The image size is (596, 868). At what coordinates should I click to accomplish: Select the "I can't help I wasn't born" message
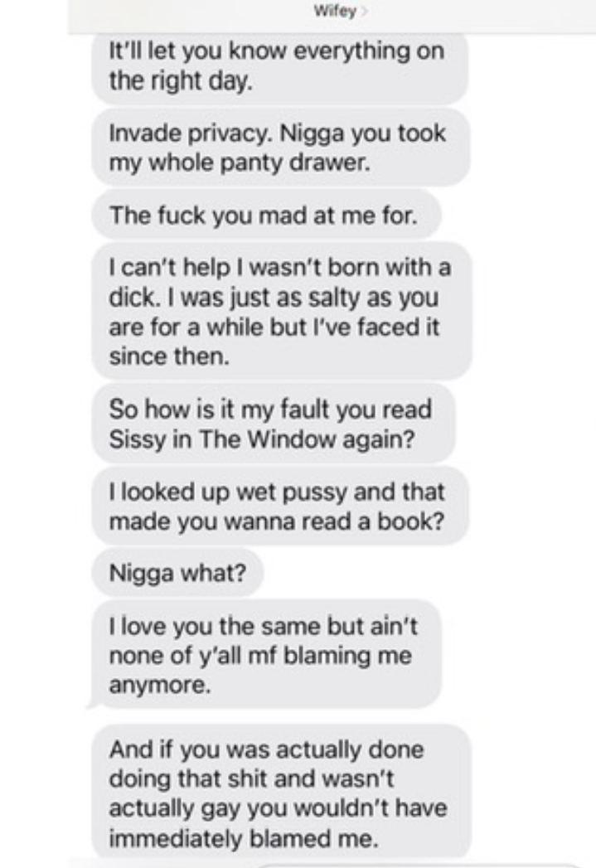point(282,311)
